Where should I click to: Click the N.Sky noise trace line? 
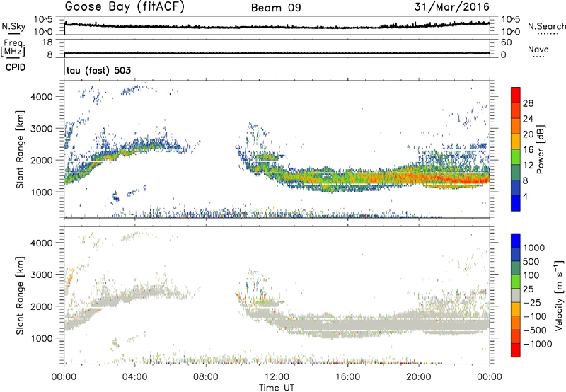tap(277, 27)
